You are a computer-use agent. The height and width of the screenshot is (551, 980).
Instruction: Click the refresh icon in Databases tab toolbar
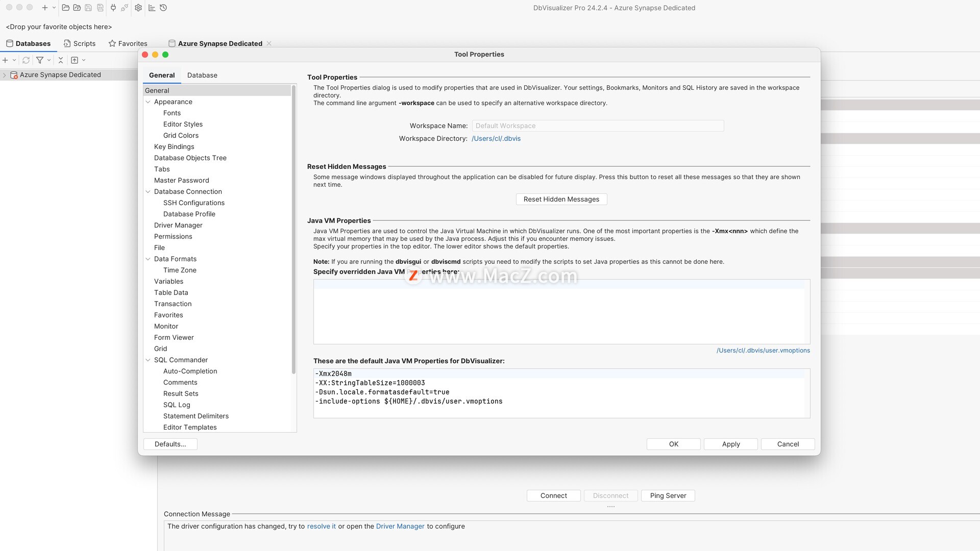26,60
